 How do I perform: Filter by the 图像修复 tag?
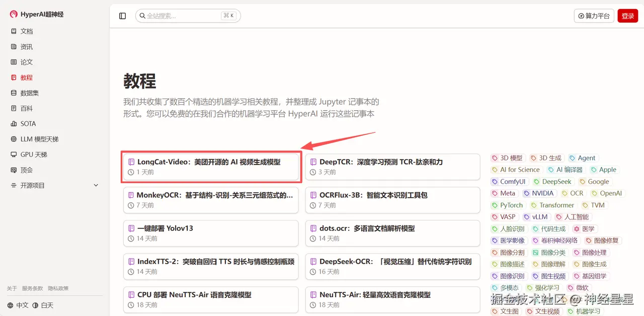[x=602, y=241]
